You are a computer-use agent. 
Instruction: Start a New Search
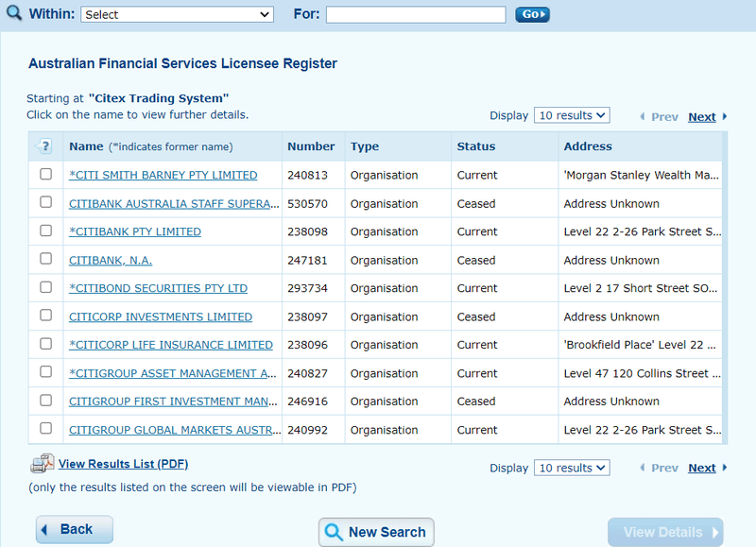click(x=376, y=532)
